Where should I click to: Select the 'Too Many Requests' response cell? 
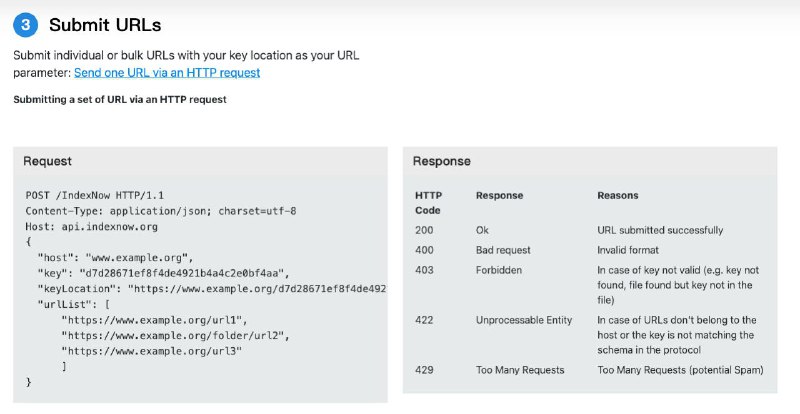coord(520,370)
